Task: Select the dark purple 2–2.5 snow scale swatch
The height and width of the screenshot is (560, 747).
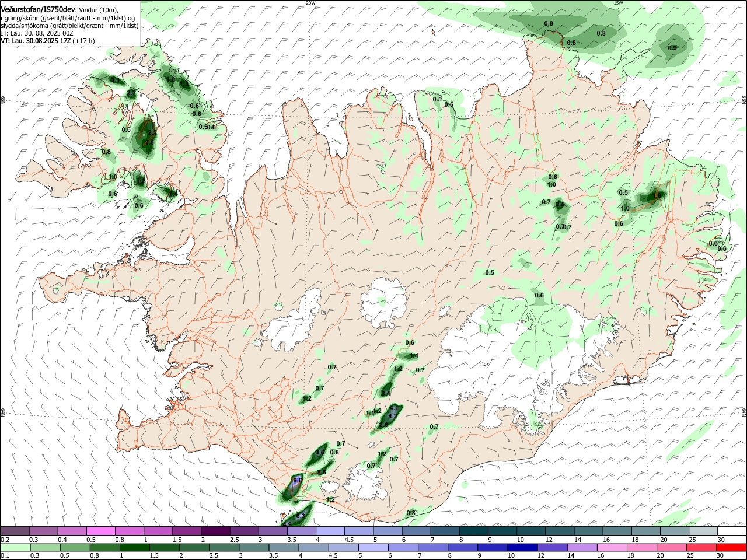Action: [215, 531]
